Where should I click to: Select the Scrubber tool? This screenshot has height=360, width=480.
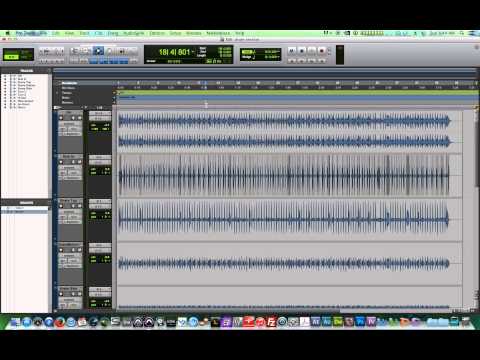pyautogui.click(x=122, y=51)
